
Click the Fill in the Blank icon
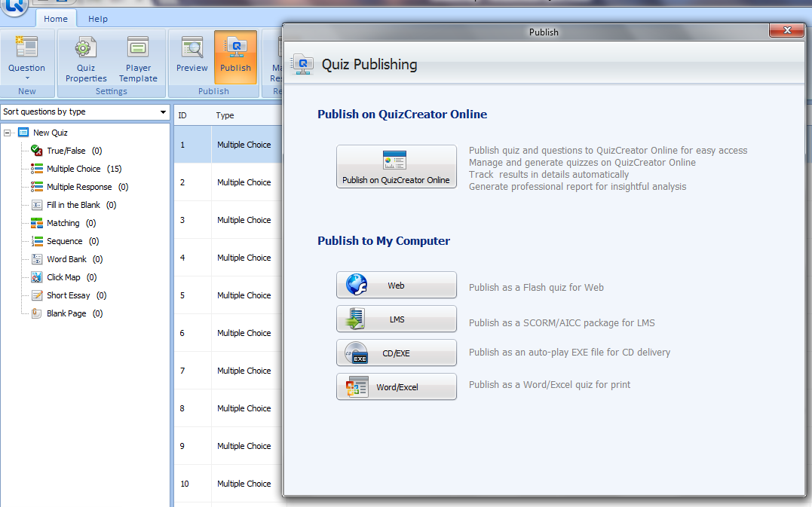(x=37, y=205)
